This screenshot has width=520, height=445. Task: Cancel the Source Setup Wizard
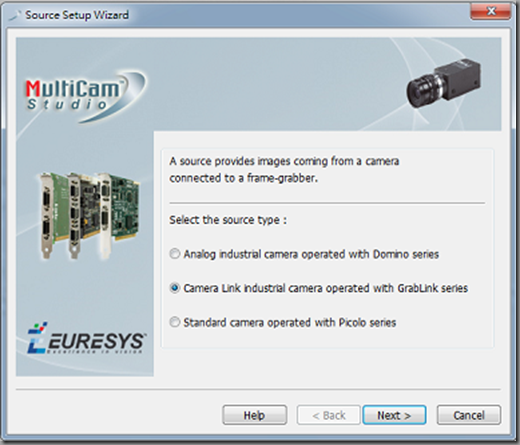(x=469, y=415)
